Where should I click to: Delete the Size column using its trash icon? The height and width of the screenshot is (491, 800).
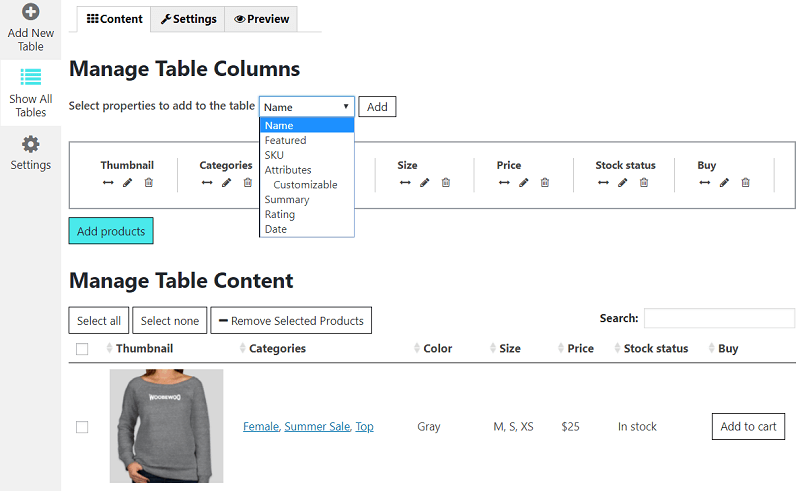pyautogui.click(x=446, y=182)
